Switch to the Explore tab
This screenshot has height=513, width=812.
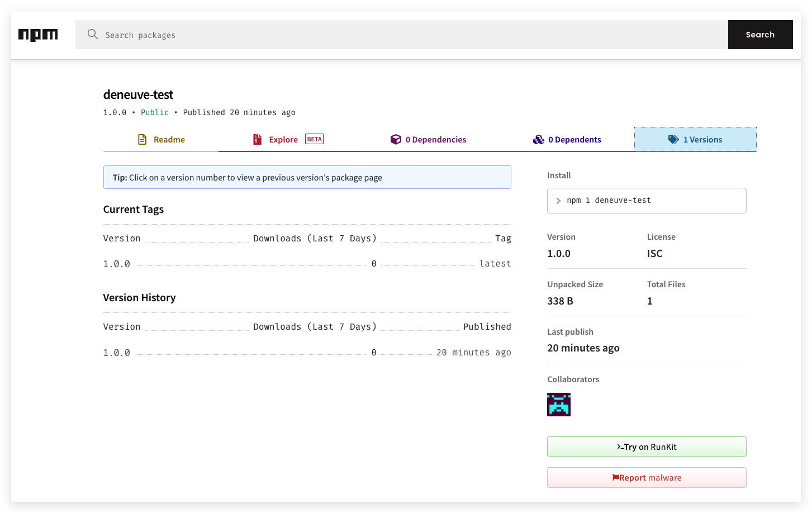[288, 139]
